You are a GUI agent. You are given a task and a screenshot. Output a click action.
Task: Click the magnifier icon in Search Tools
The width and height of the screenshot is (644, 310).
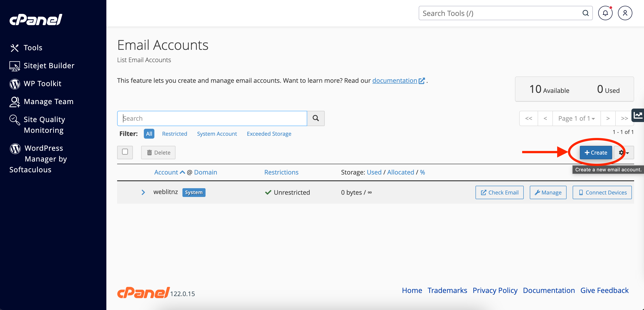[x=586, y=13]
